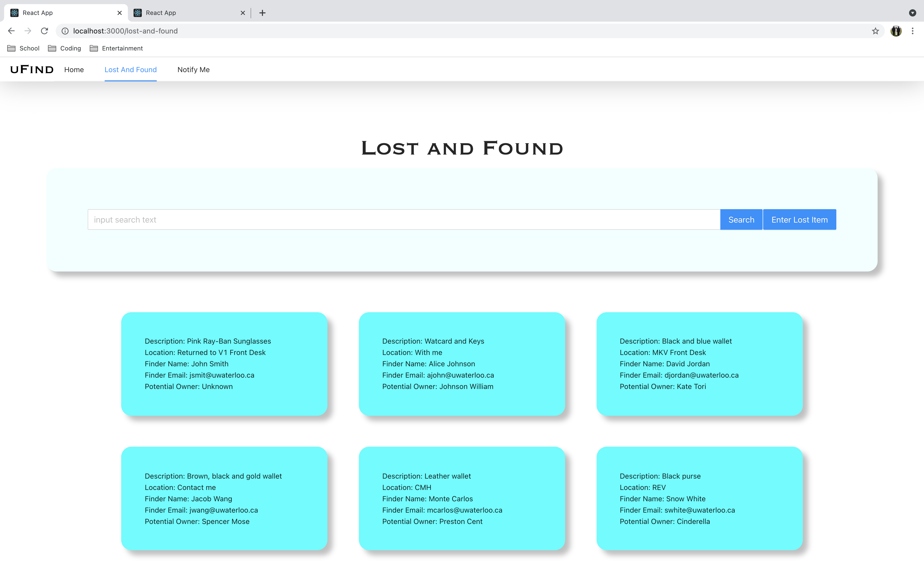Click the browser back arrow
The height and width of the screenshot is (577, 924).
[x=11, y=31]
